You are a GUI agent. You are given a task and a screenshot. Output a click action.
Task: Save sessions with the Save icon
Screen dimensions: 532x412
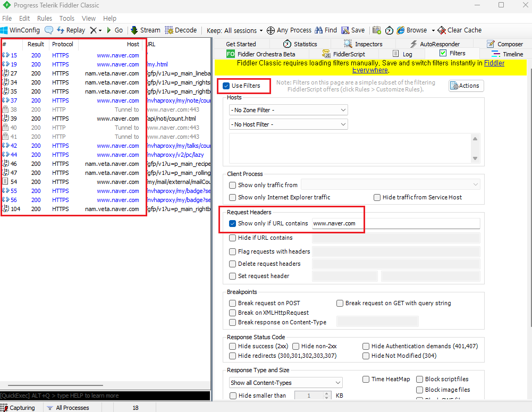click(x=353, y=30)
